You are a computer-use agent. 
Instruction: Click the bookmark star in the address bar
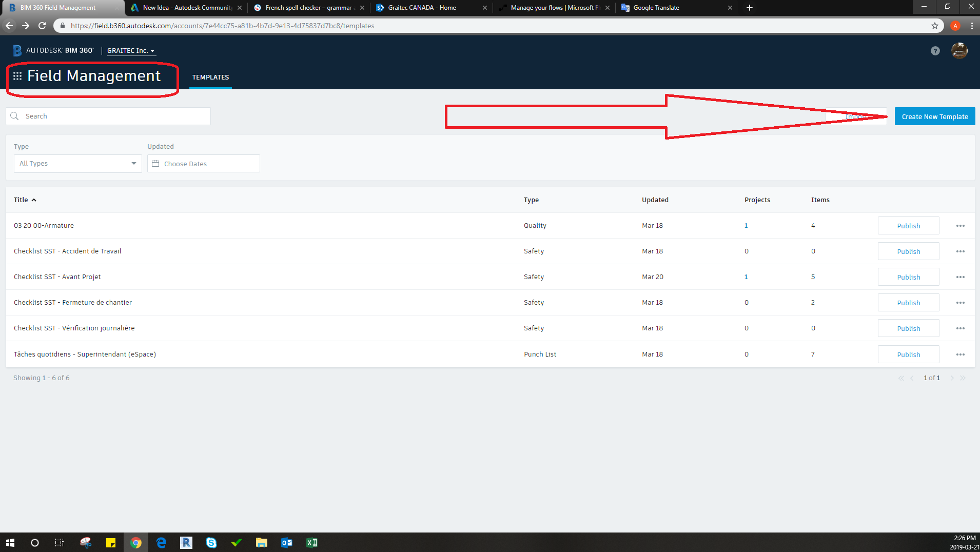pos(935,26)
